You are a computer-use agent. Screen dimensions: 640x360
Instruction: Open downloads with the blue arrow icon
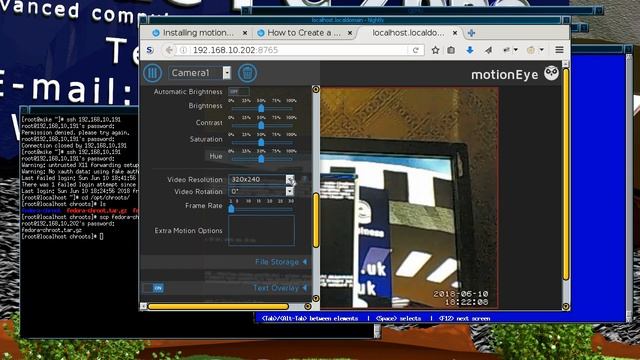point(470,50)
